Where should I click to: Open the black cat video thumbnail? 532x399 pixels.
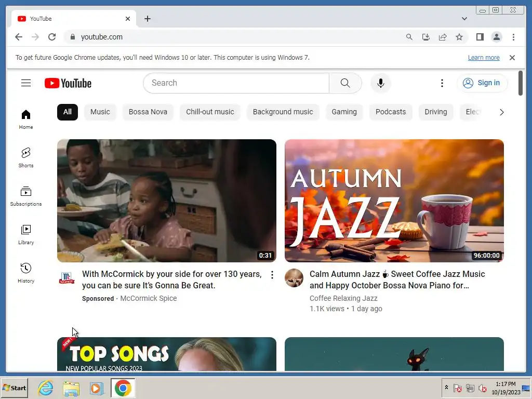pos(394,354)
